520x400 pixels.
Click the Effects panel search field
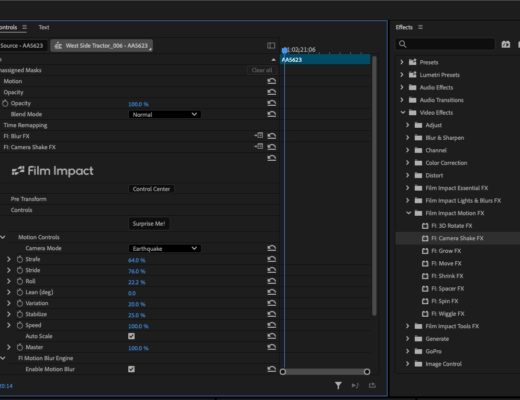pyautogui.click(x=445, y=44)
